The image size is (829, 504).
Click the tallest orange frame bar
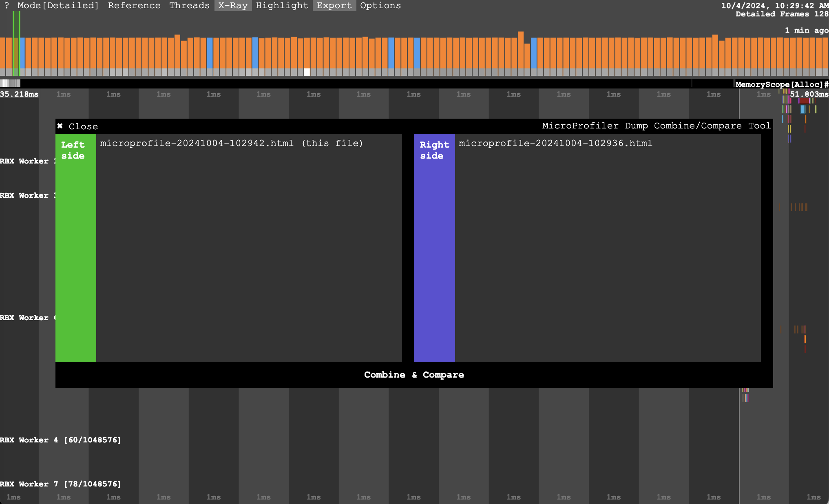521,50
